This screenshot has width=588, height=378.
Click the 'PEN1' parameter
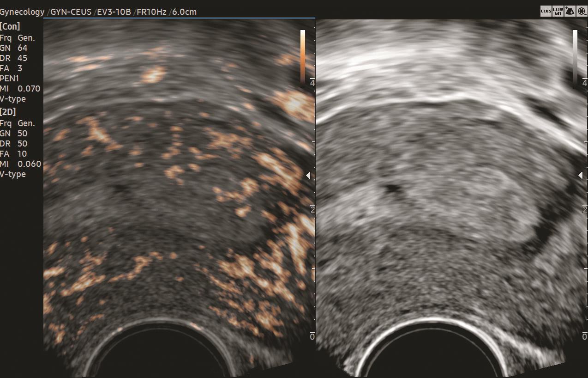tap(10, 79)
